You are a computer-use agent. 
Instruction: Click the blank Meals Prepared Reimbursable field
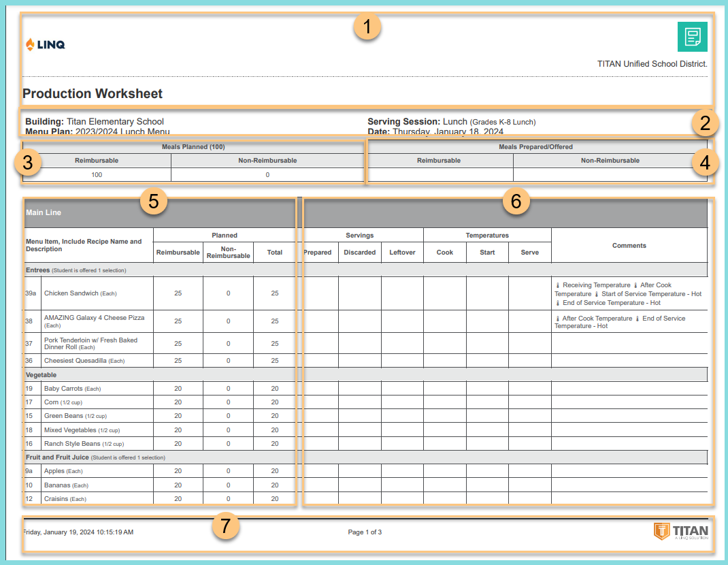[439, 174]
